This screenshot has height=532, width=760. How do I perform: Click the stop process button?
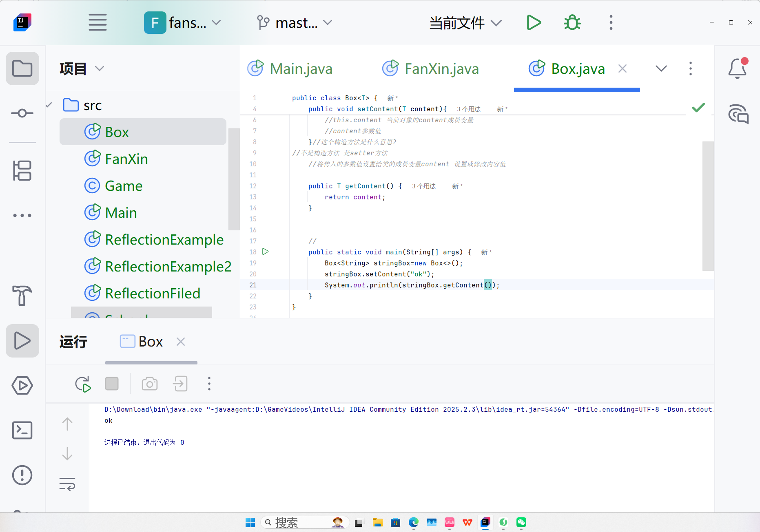click(112, 384)
